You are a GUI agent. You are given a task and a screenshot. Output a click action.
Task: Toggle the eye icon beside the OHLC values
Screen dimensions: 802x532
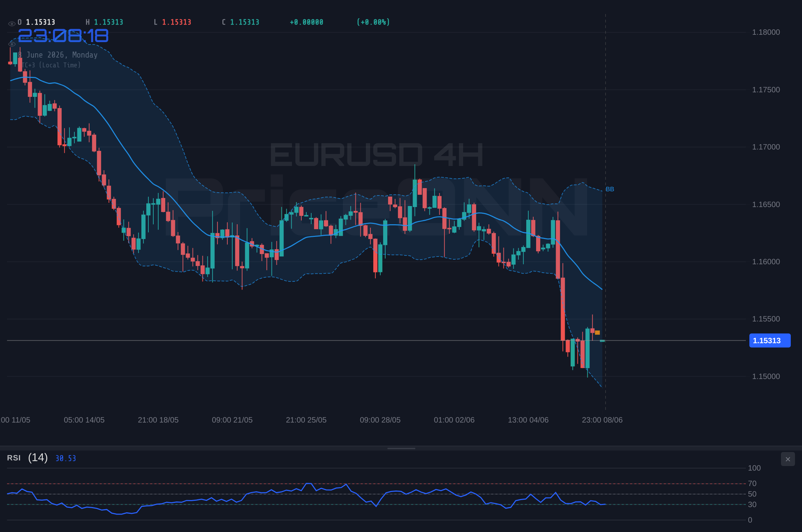pos(12,24)
